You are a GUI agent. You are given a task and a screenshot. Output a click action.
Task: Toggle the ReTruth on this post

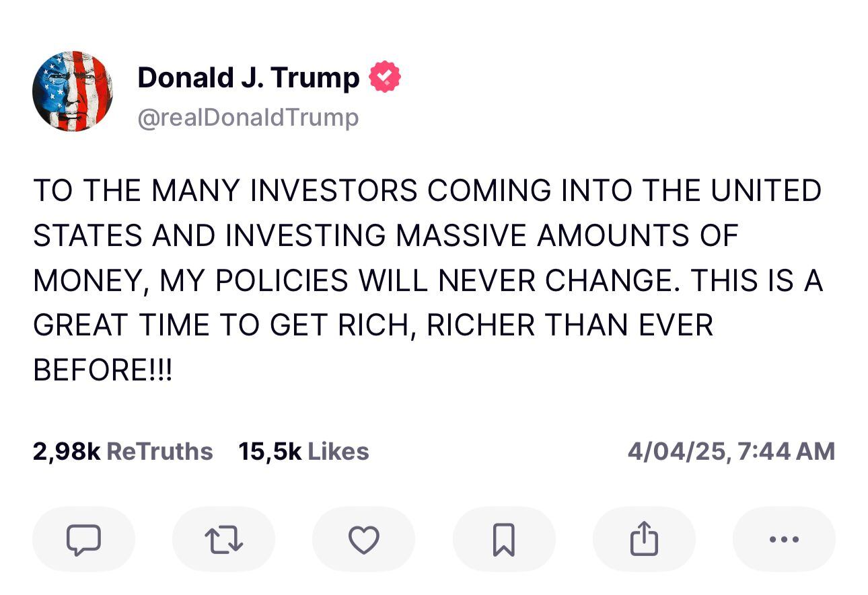tap(224, 539)
